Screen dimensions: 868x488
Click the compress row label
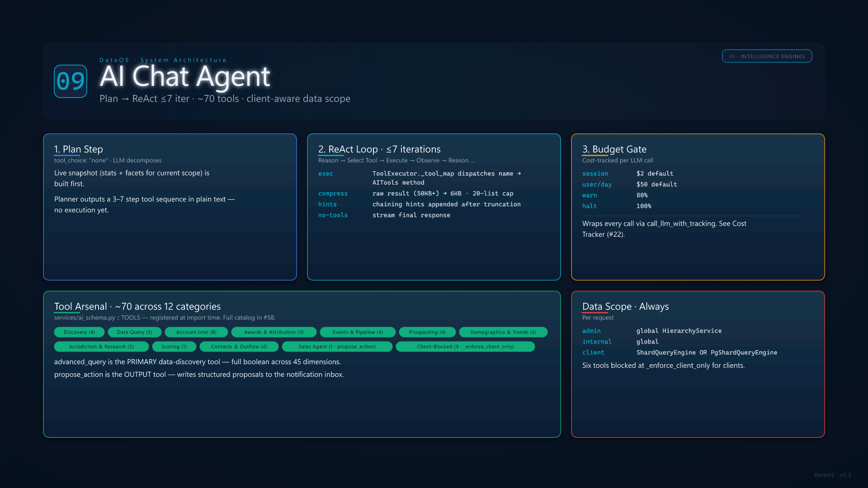coord(333,193)
